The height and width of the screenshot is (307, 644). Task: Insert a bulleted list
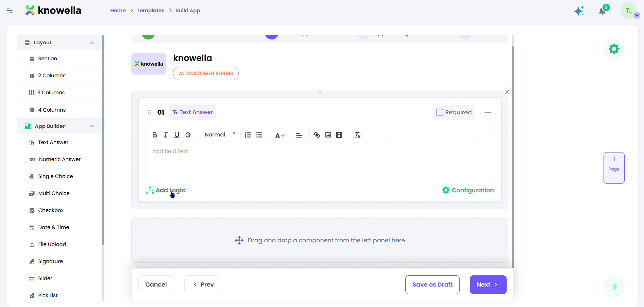pyautogui.click(x=259, y=135)
